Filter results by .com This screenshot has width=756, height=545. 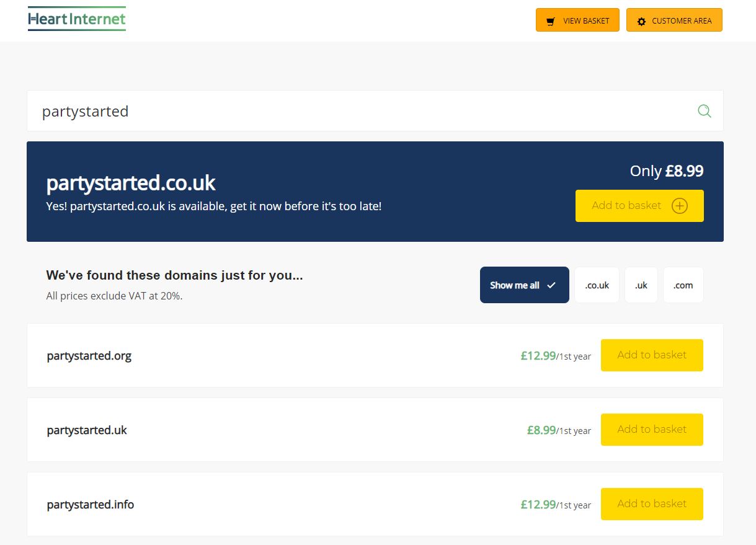683,285
